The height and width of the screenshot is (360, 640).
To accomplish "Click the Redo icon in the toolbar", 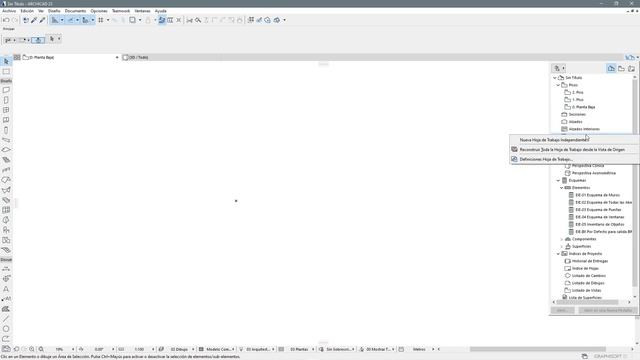I will pos(15,20).
